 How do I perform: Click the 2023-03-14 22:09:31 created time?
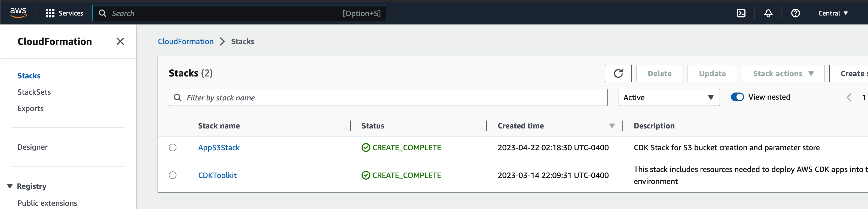[553, 175]
